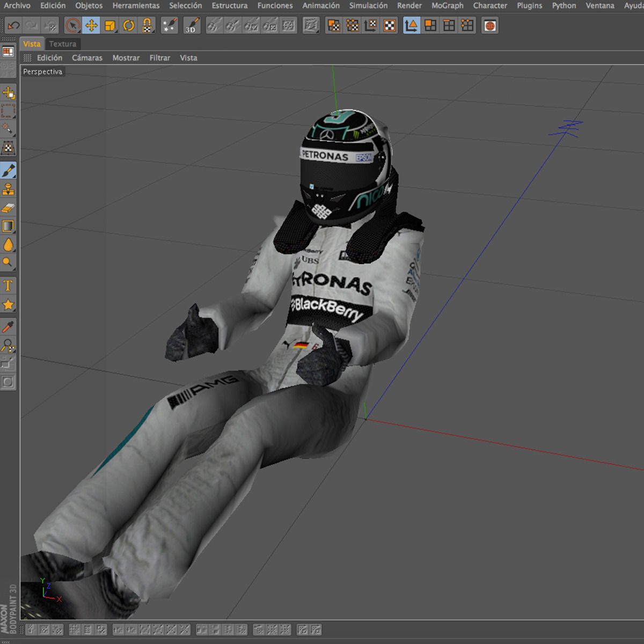Activate the Scale tool

(x=110, y=25)
